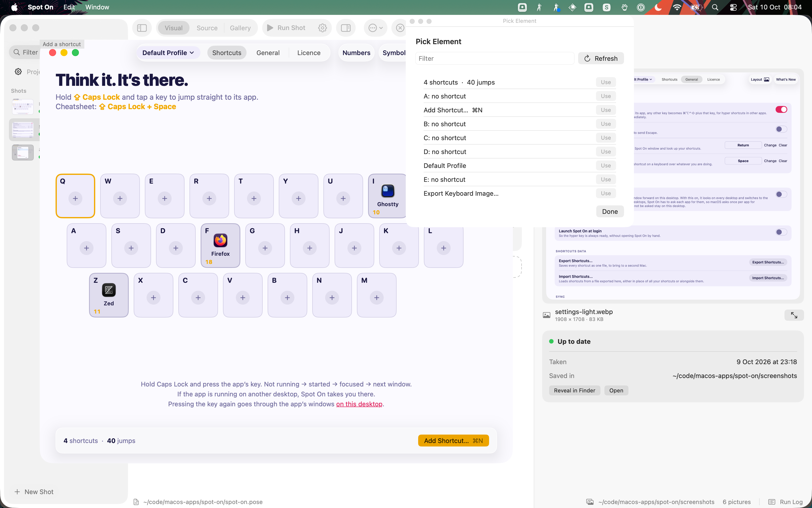The image size is (812, 508).
Task: Select the third shot thumbnail in Shots
Action: coord(23,153)
